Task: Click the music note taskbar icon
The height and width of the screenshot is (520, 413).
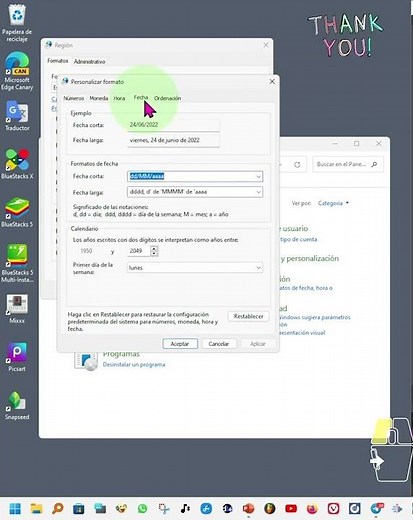Action: pyautogui.click(x=185, y=509)
